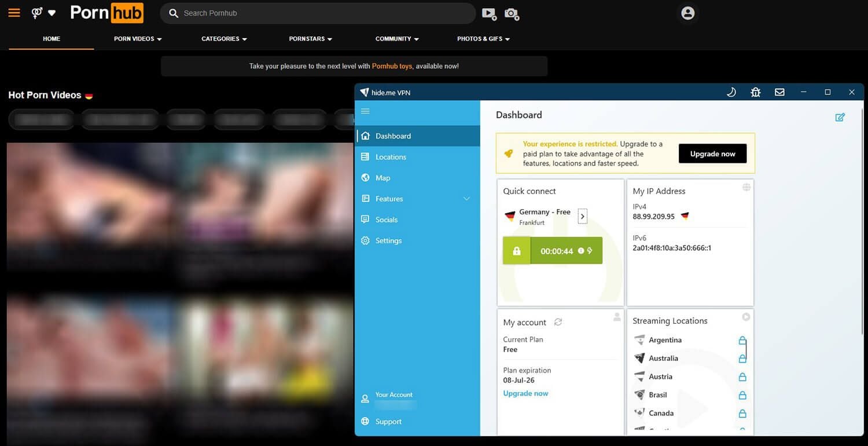Viewport: 868px width, 446px height.
Task: Click the green lock button to disconnect VPN
Action: (517, 251)
